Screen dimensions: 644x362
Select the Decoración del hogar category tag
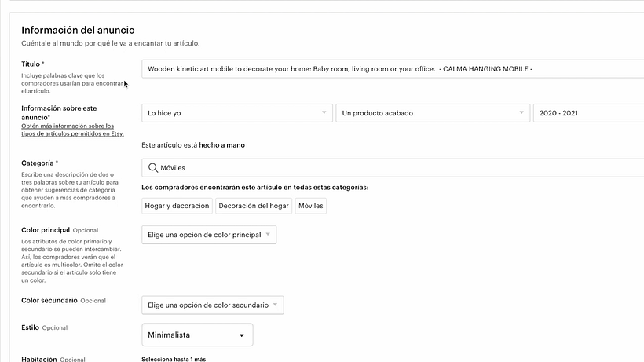(254, 206)
